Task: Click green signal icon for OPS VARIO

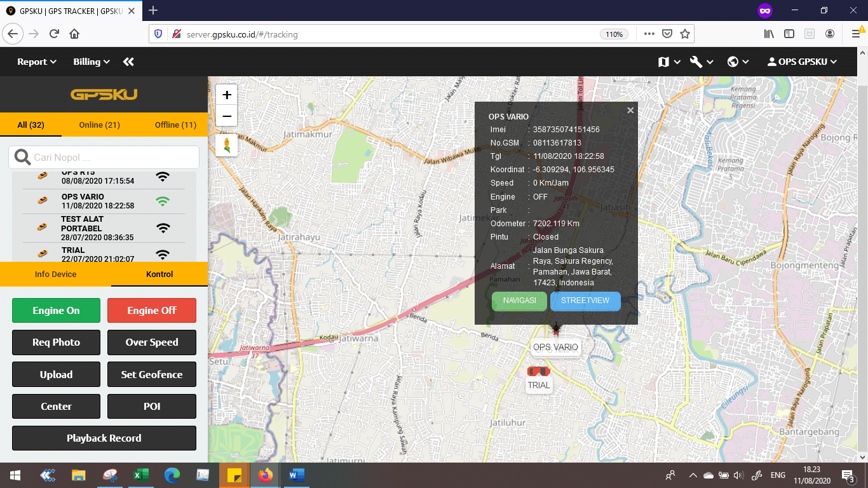Action: tap(163, 201)
